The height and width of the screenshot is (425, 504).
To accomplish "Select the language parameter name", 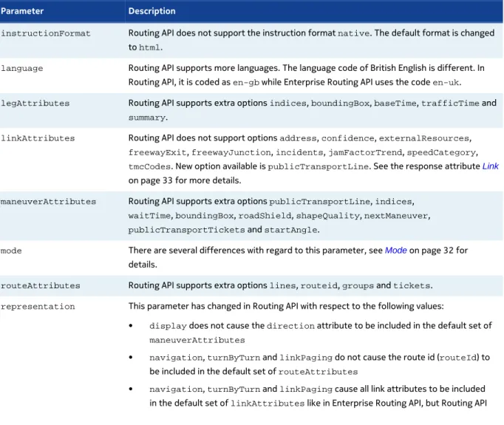I will (22, 68).
